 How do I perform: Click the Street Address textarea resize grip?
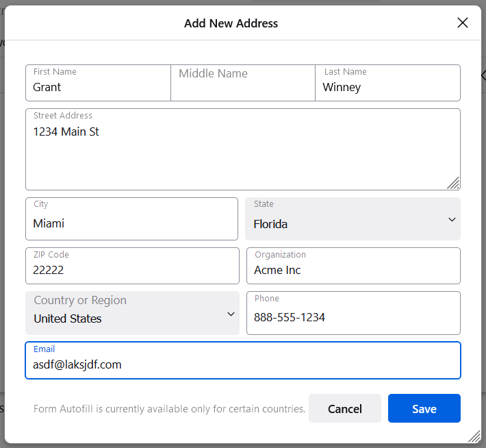pos(453,183)
